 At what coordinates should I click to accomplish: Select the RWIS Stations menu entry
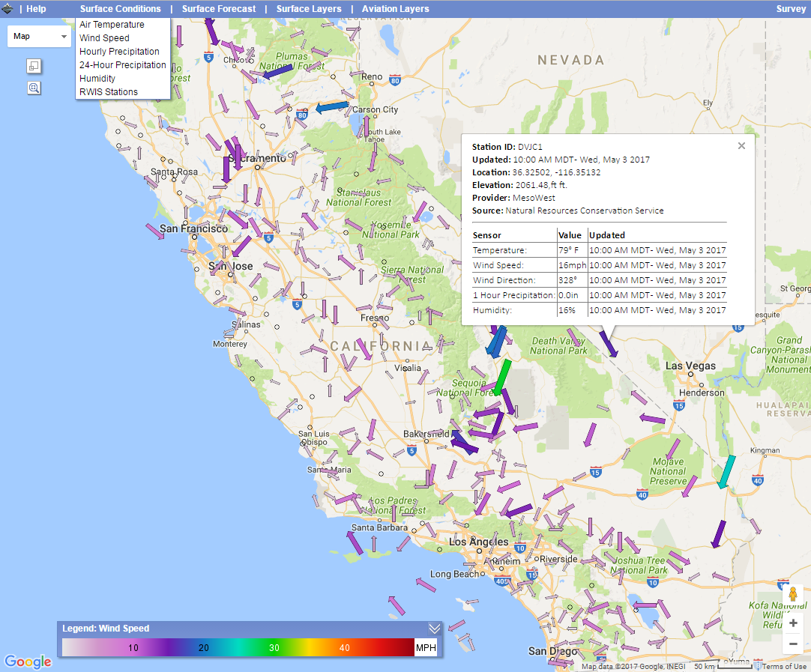(109, 92)
